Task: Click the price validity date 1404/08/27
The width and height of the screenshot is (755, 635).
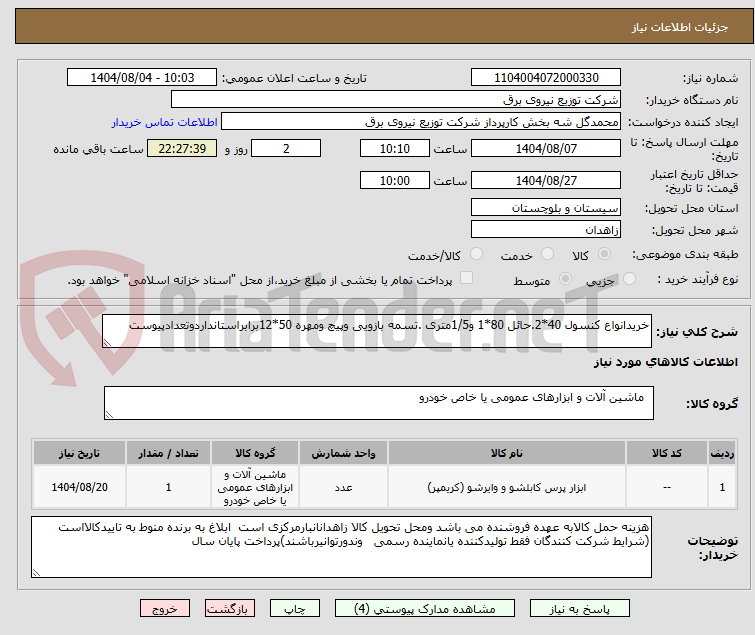Action: click(x=546, y=181)
